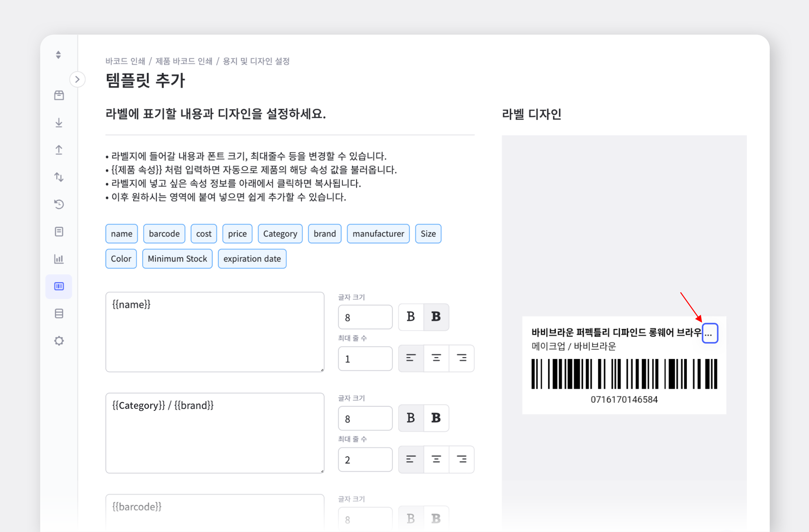Screen dimensions: 809x532
Task: Edit font size for Category/brand row
Action: point(365,418)
